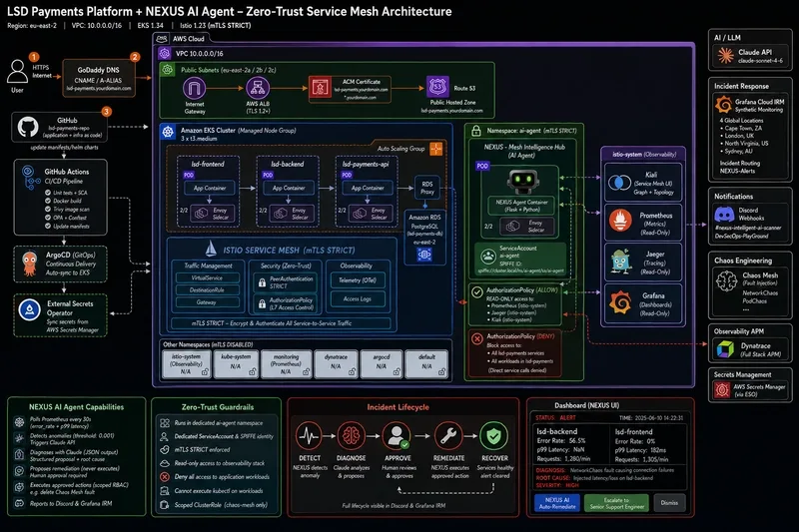Click "Error Rate: 56.5%" under lsd-backend
799x532 pixels.
coord(561,441)
